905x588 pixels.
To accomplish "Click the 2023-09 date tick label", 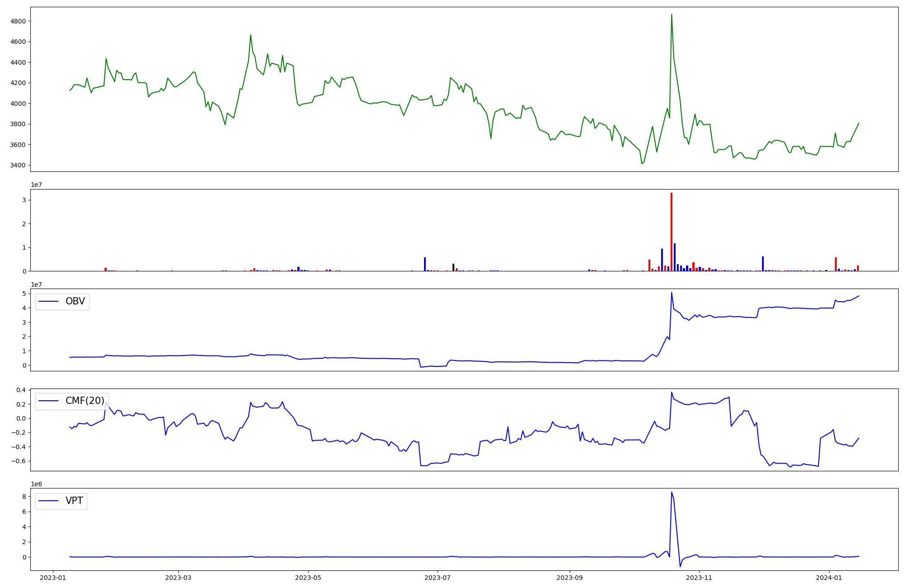I will click(x=569, y=578).
